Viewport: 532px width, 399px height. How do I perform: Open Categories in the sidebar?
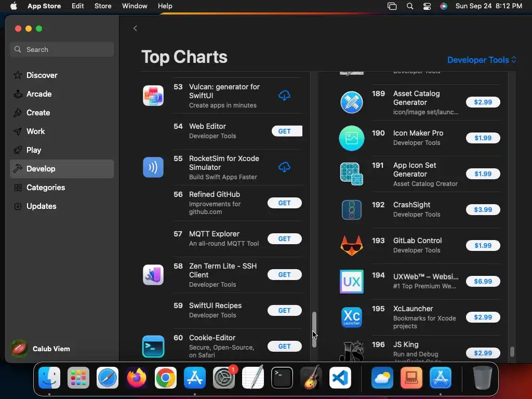62,187
